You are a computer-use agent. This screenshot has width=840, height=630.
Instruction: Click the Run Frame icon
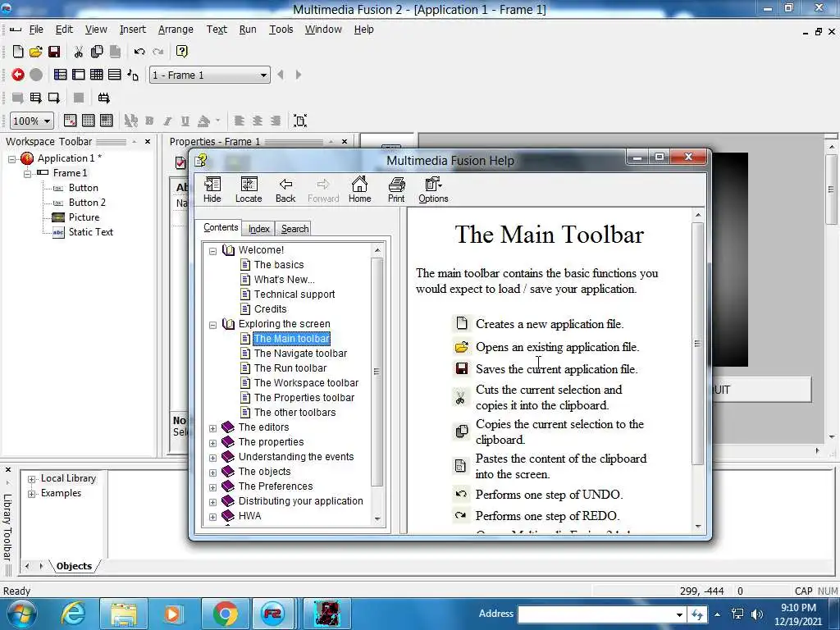[53, 98]
